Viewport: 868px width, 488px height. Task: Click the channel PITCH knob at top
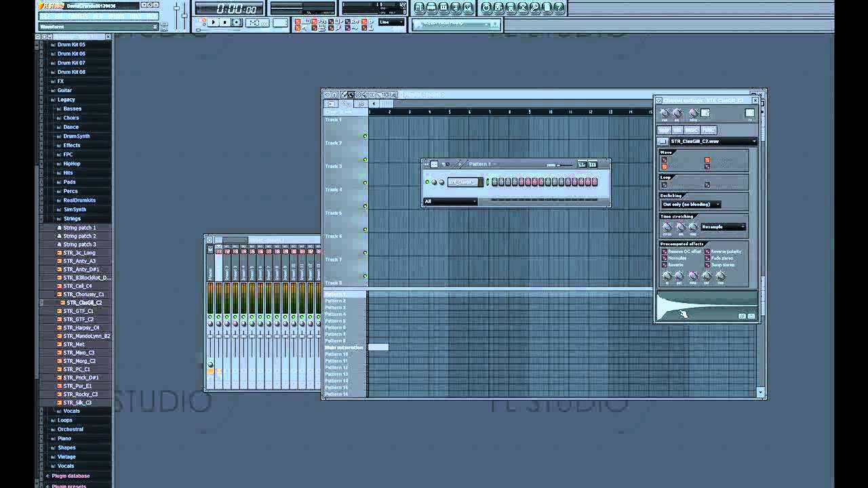[692, 113]
